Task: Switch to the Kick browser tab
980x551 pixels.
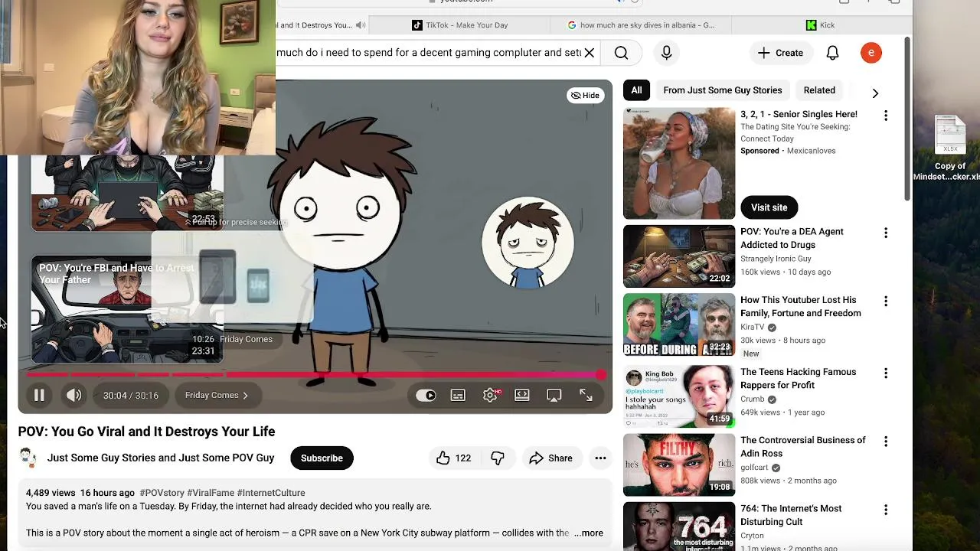Action: (x=821, y=25)
